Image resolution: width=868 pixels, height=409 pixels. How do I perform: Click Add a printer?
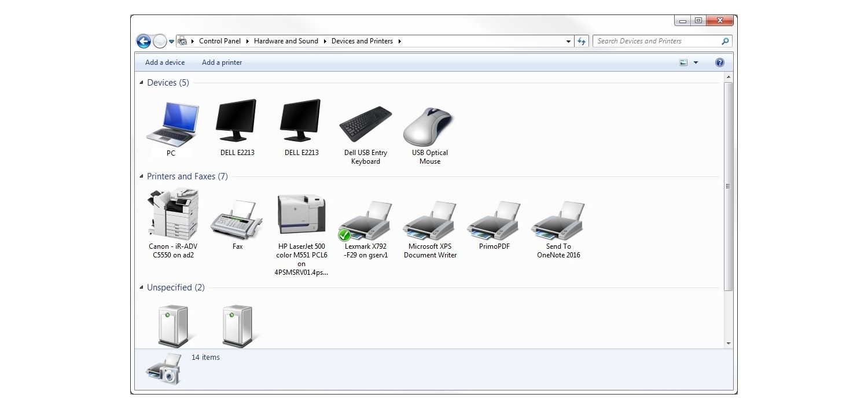click(x=222, y=62)
